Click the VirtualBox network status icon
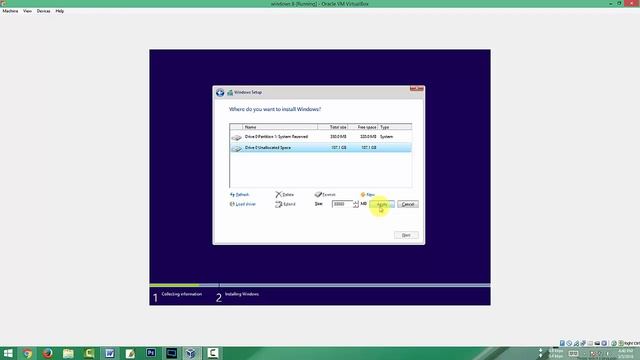 point(583,343)
